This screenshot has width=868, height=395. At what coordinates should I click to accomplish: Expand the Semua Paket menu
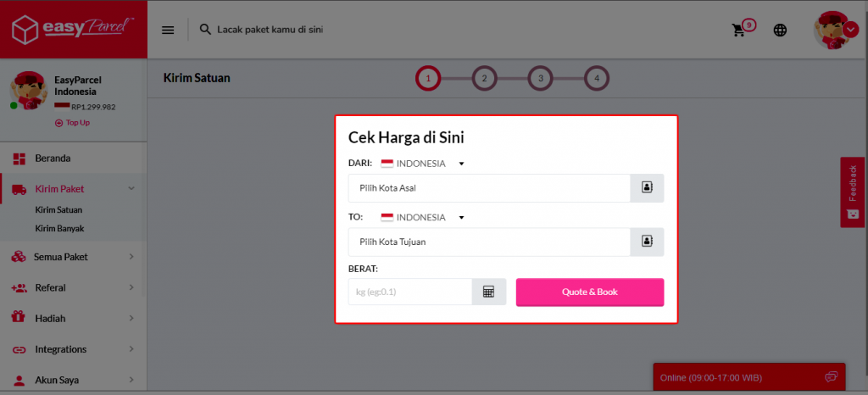pos(73,256)
